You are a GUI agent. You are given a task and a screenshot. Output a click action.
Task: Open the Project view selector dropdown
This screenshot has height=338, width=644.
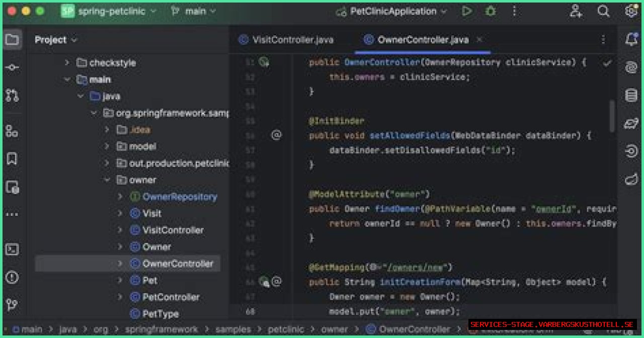click(56, 40)
